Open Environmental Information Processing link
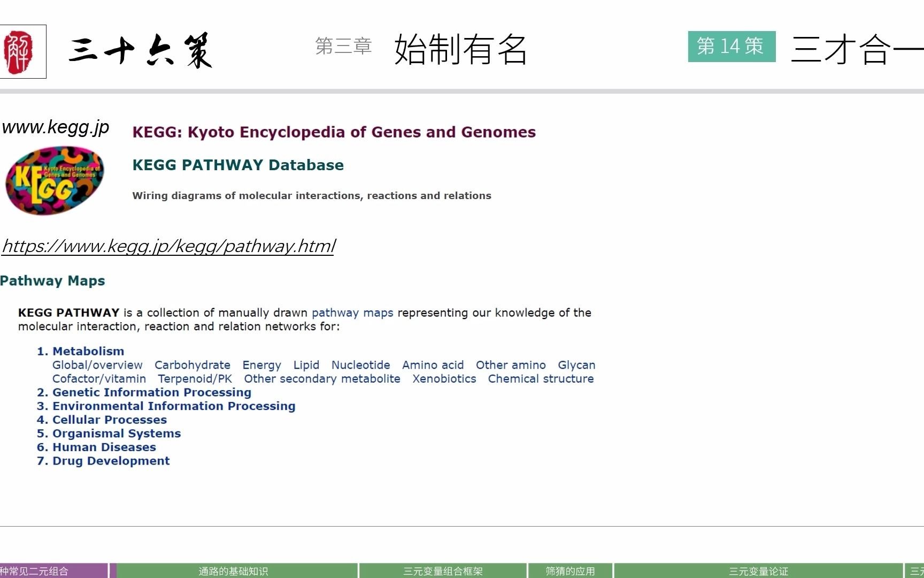Image resolution: width=924 pixels, height=578 pixels. tap(174, 406)
